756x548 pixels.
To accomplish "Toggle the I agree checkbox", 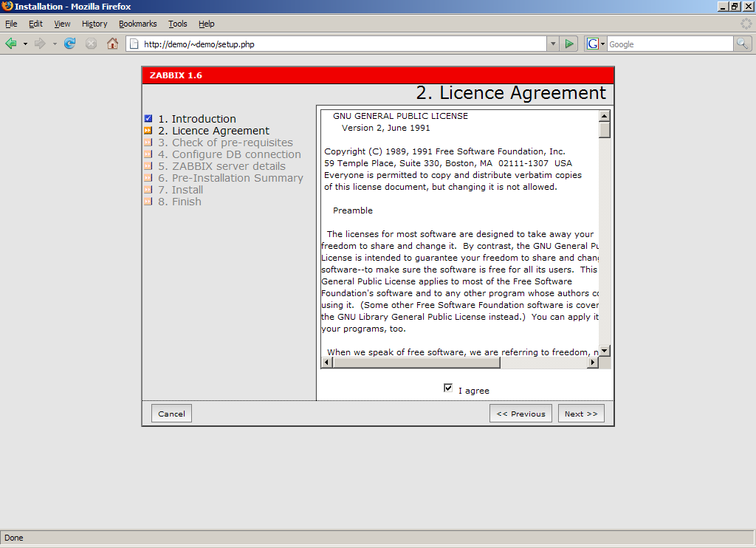I will [448, 388].
